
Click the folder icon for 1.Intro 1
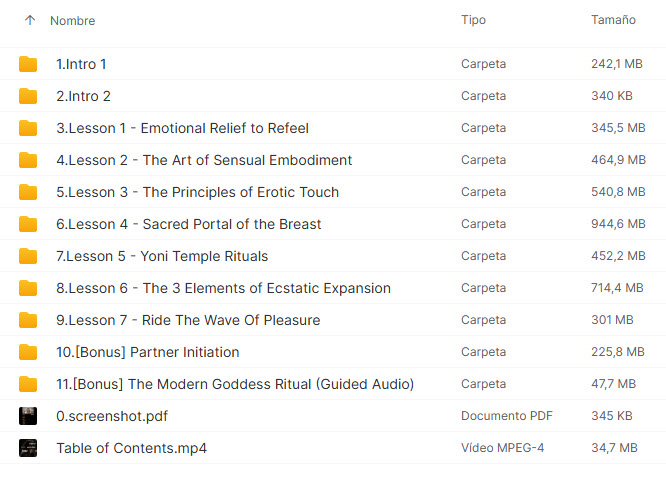[28, 64]
